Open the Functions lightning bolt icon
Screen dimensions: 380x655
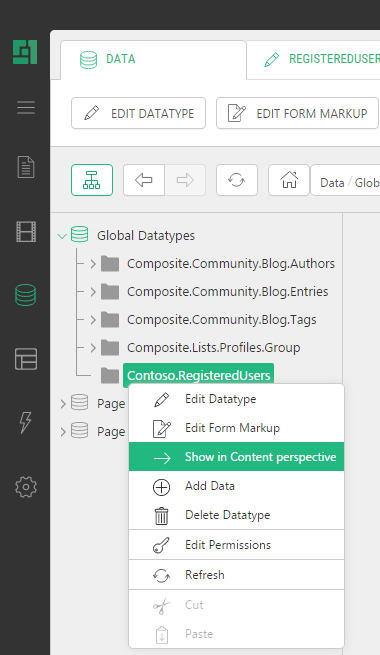pyautogui.click(x=26, y=422)
